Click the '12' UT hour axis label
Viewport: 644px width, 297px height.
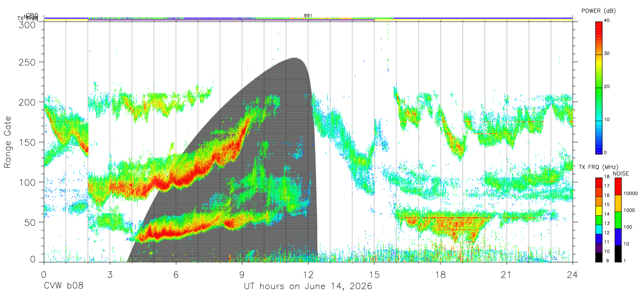(x=308, y=274)
